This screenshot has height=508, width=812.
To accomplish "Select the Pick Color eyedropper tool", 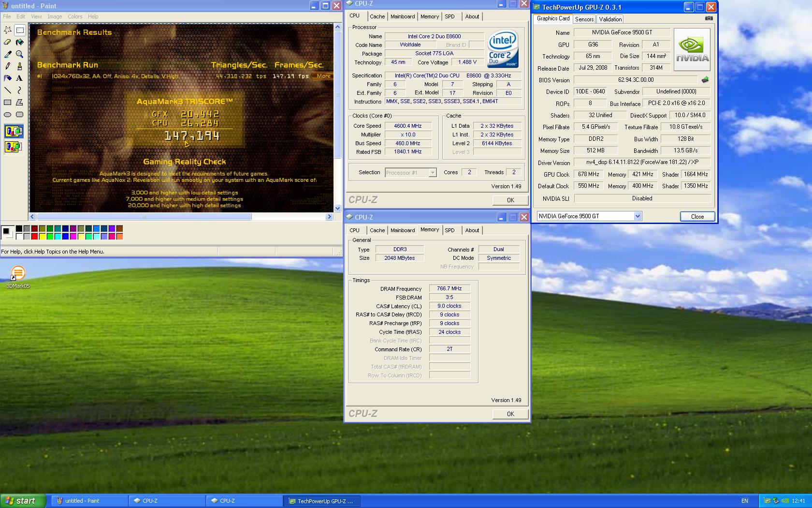I will click(8, 54).
